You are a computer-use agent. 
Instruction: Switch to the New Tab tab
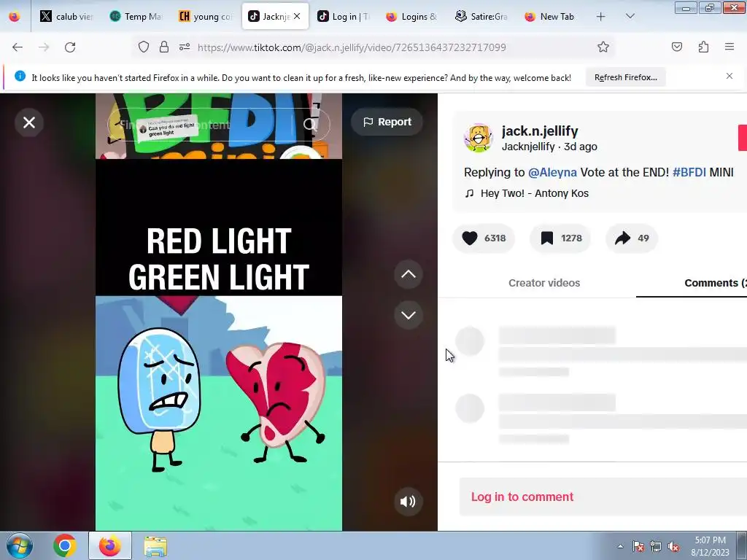550,16
